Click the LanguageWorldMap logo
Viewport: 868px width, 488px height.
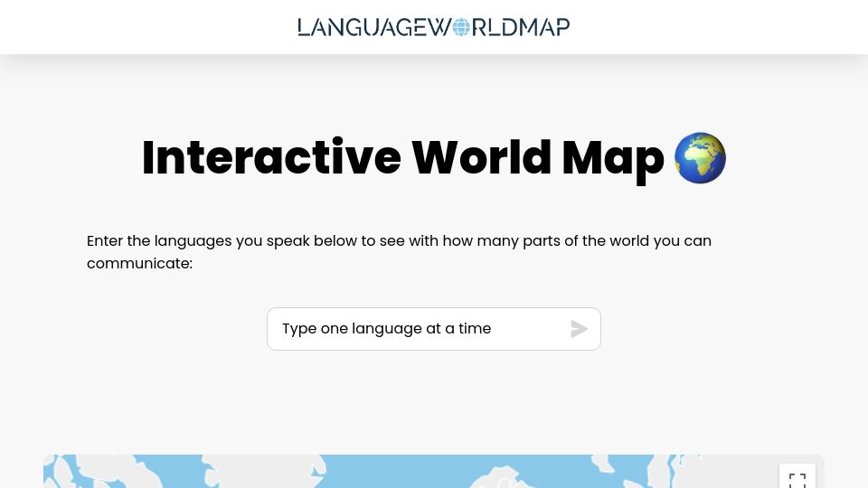click(x=433, y=27)
